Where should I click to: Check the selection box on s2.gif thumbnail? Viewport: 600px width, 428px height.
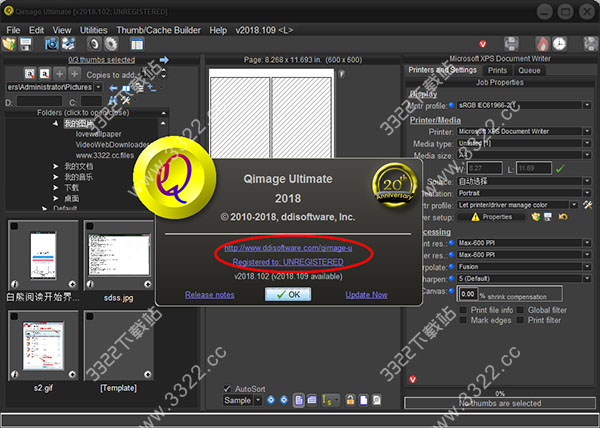tap(14, 316)
